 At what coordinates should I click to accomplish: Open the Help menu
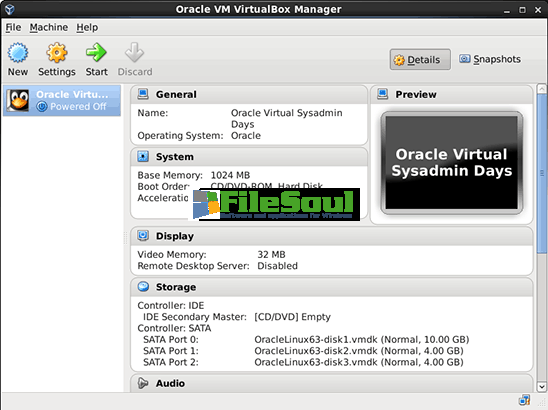[87, 27]
